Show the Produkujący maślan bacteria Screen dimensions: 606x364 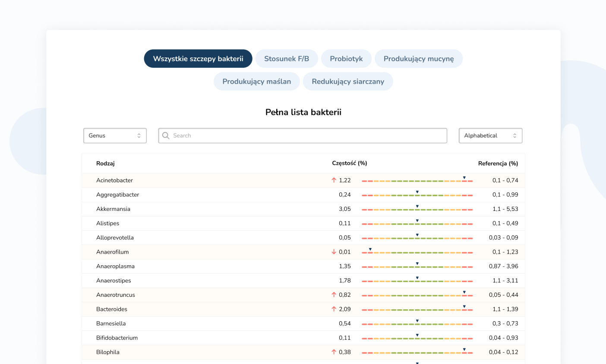(256, 82)
